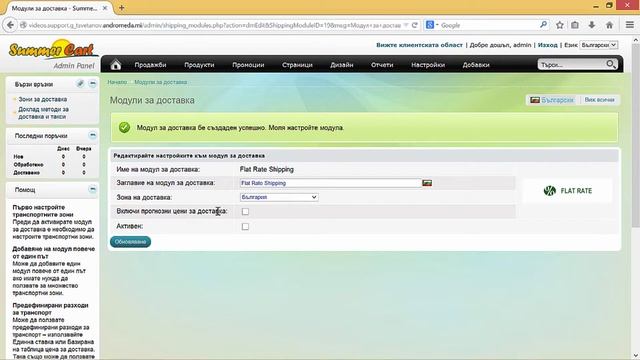Click the Обработено orders row label
The height and width of the screenshot is (360, 640).
point(28,164)
